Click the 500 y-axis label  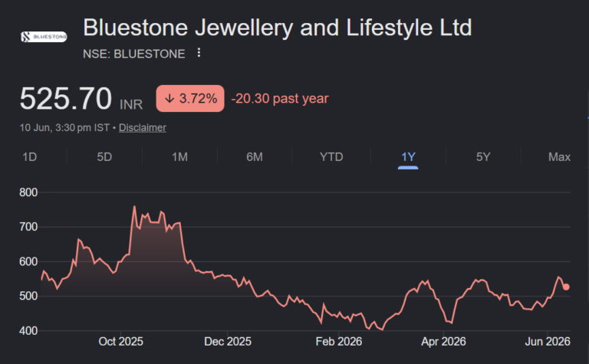click(28, 296)
